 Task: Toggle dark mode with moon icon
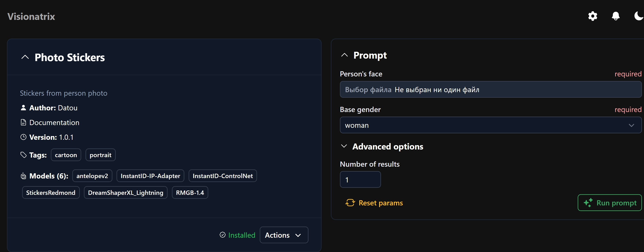click(638, 16)
